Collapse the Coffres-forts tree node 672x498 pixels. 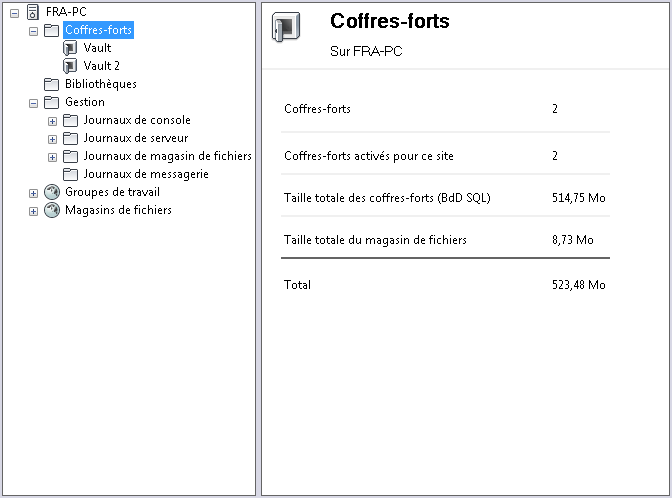tap(33, 30)
